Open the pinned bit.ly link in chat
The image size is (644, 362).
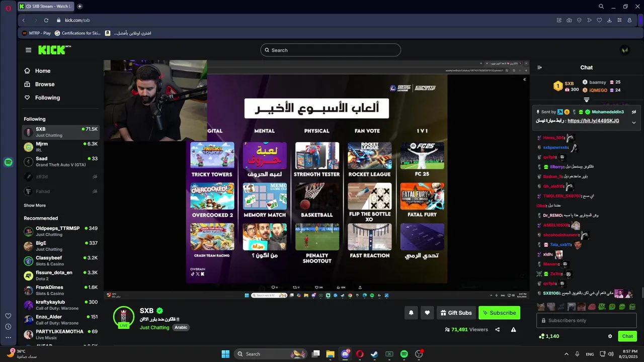pyautogui.click(x=593, y=121)
